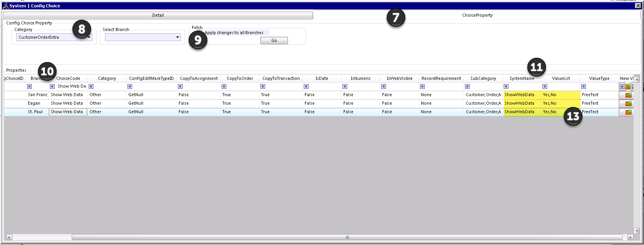
Task: Select the San Franc branch cell
Action: [x=38, y=95]
